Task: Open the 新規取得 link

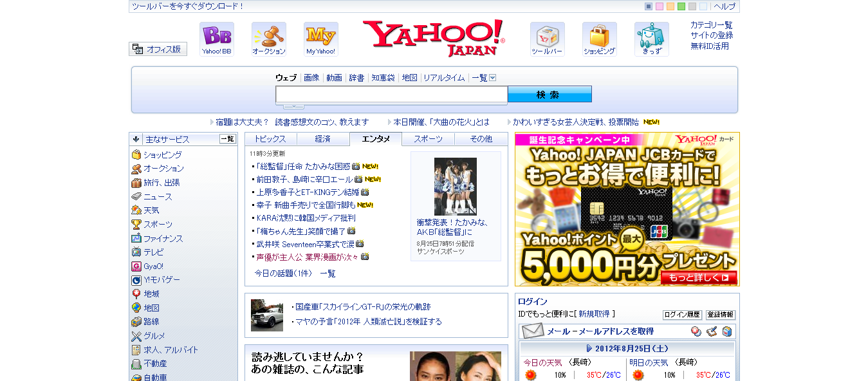Action: coord(594,314)
